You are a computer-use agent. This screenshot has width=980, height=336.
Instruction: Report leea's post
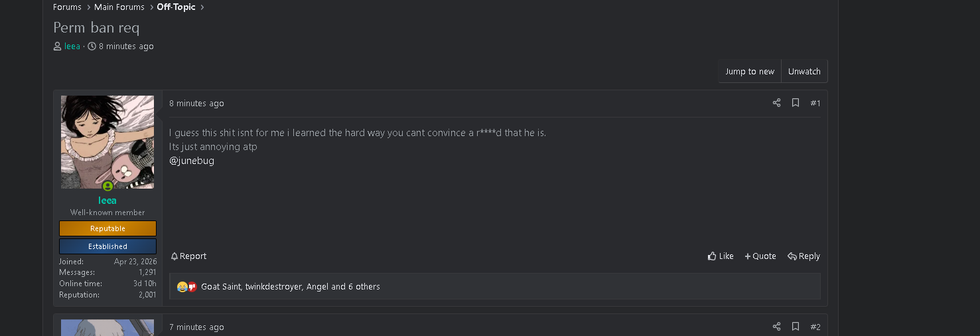[x=188, y=256]
